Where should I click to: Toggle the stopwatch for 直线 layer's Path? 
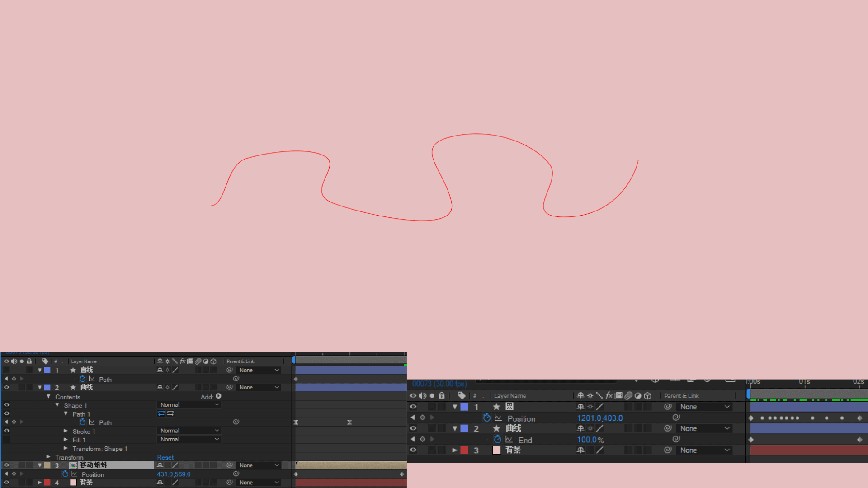tap(83, 379)
